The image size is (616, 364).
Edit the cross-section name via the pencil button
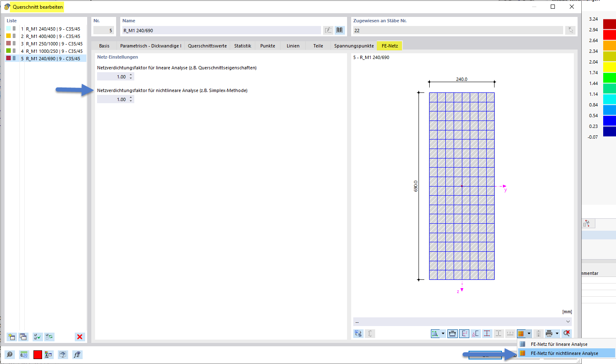328,30
